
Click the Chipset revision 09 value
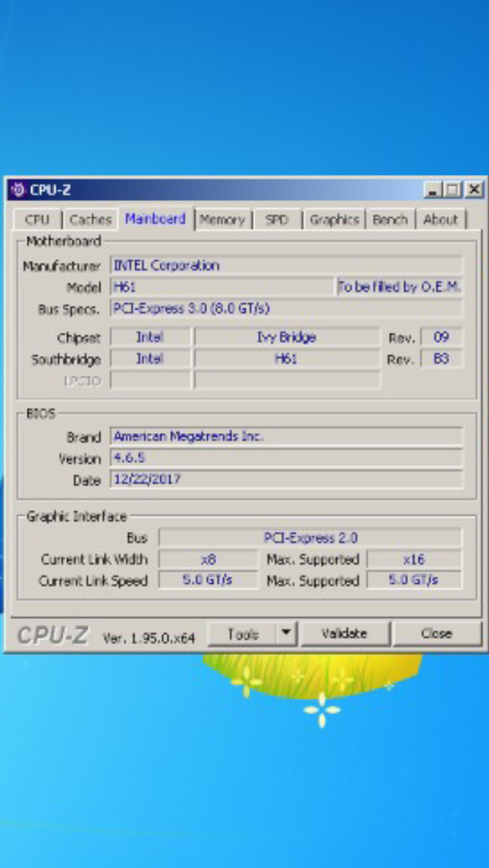(x=442, y=337)
